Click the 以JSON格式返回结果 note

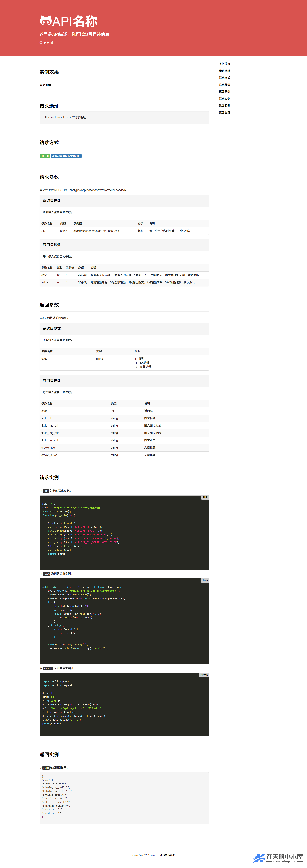[x=54, y=318]
